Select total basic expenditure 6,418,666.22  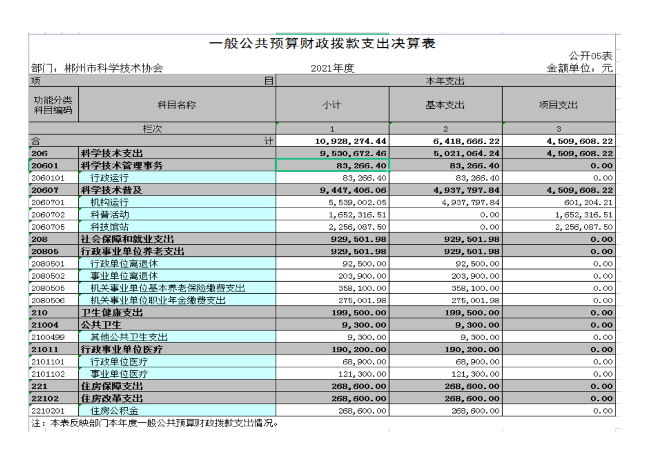click(x=445, y=141)
